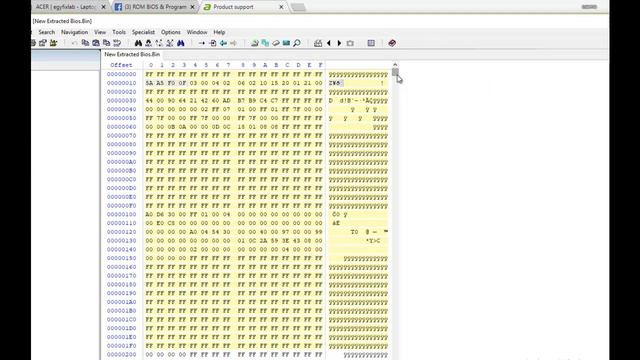
Task: Click the scrollbar up arrow of hex view
Action: point(395,64)
